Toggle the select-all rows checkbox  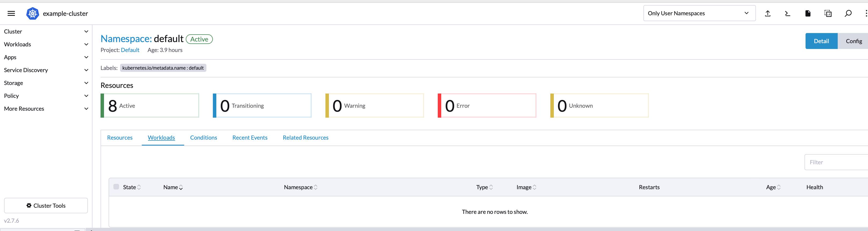pyautogui.click(x=116, y=187)
